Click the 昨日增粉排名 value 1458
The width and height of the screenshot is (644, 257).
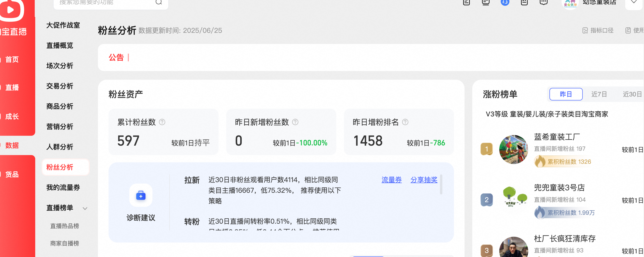[x=368, y=141]
